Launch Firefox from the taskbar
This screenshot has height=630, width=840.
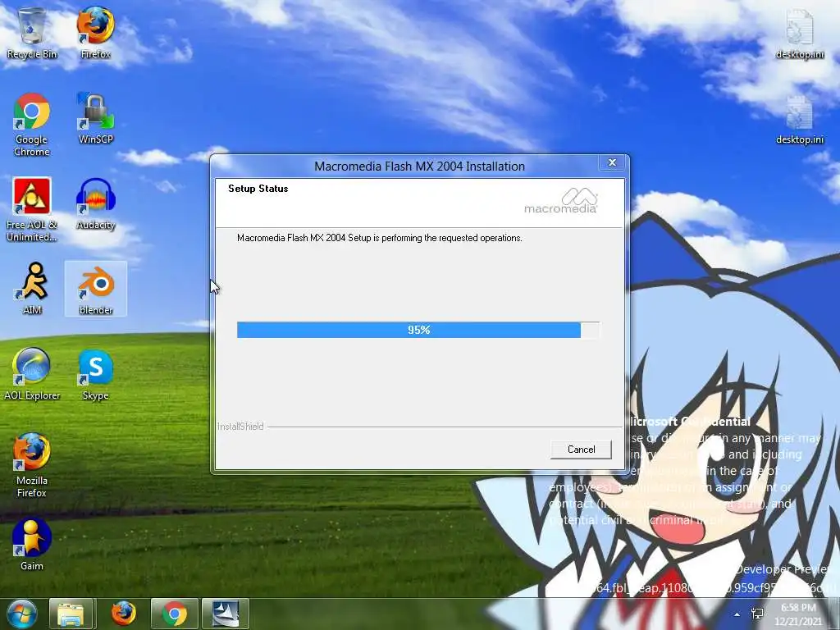(123, 614)
